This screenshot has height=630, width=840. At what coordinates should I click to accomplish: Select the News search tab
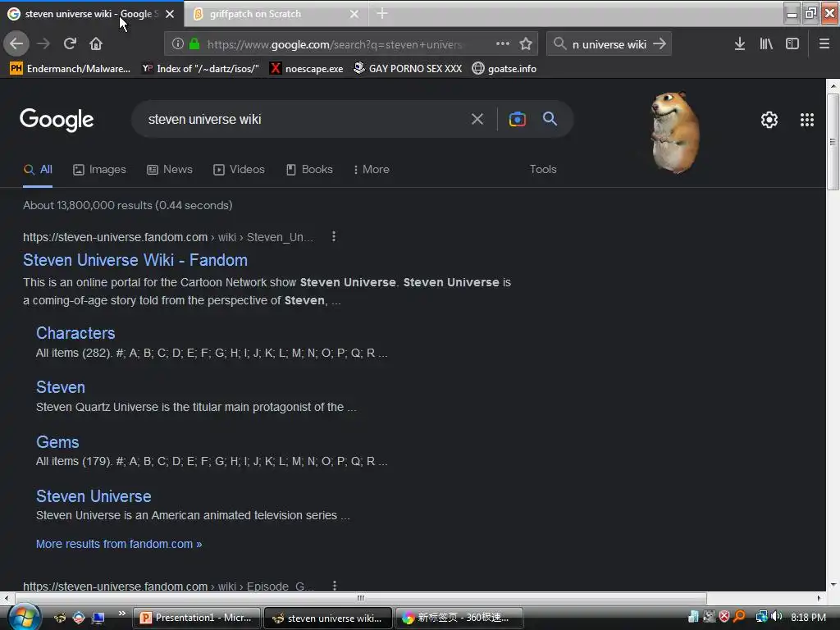pos(170,169)
